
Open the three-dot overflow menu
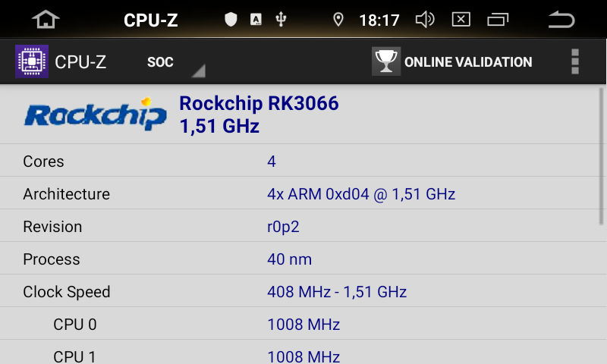tap(575, 61)
